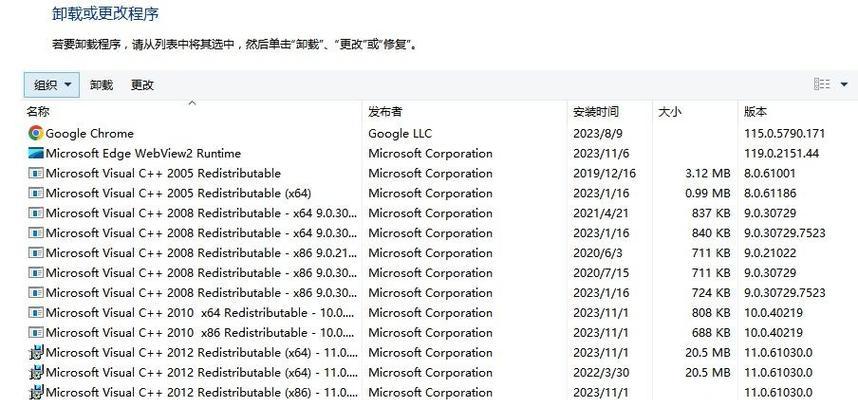Screen dimensions: 858x400
Task: Click the Microsoft Edge WebView2 Runtime icon
Action: pos(36,153)
